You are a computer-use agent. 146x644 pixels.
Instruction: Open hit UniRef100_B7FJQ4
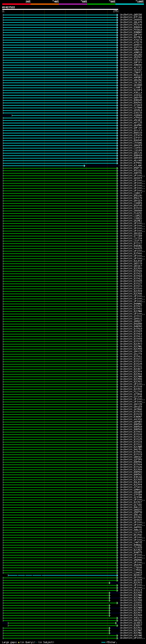[131, 17]
